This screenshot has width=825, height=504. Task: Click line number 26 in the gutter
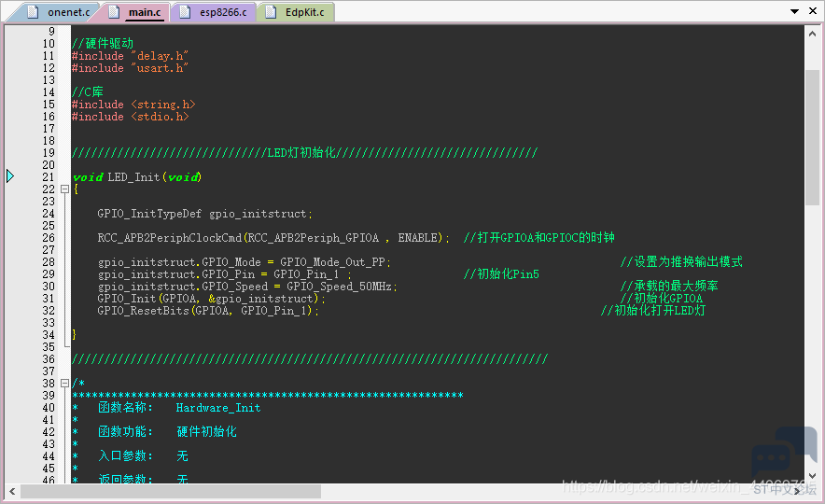pyautogui.click(x=49, y=237)
